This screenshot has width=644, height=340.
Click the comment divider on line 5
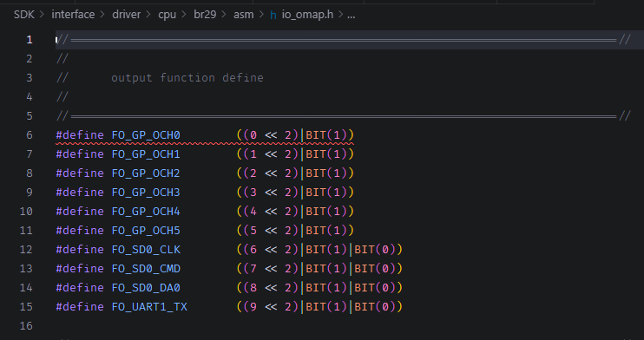(x=343, y=116)
